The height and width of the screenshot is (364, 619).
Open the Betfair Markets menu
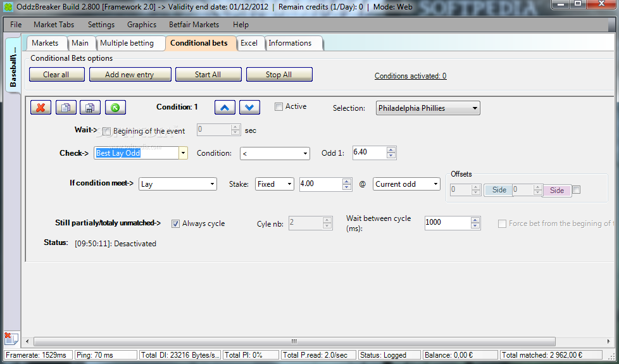(194, 25)
